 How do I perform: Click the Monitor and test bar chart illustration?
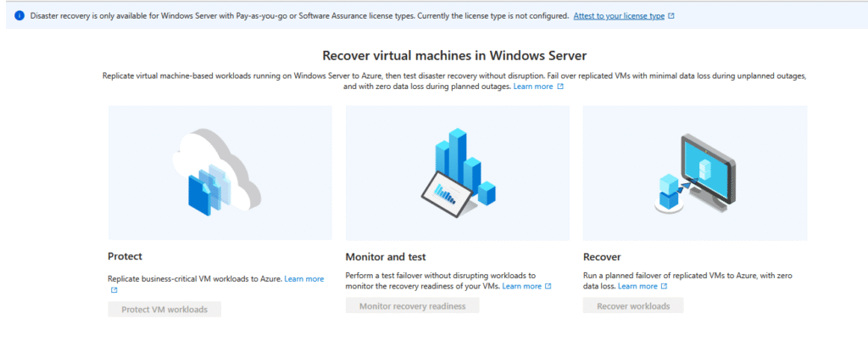point(457,172)
